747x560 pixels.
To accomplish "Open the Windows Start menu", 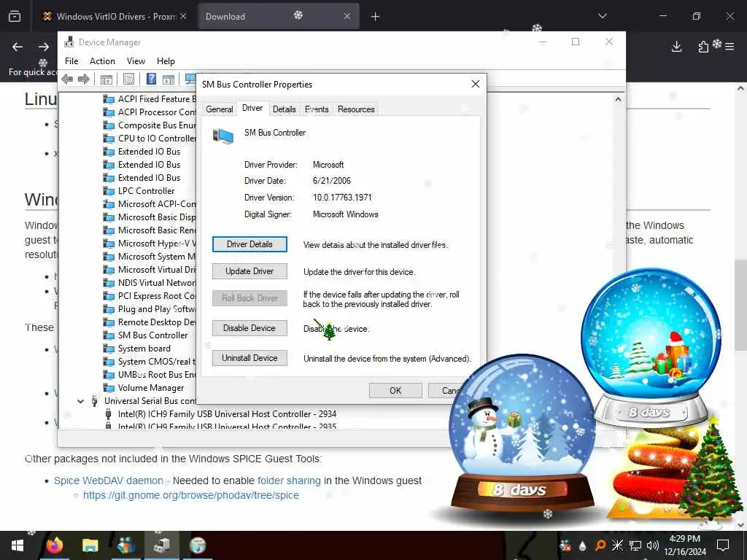I will [x=18, y=545].
